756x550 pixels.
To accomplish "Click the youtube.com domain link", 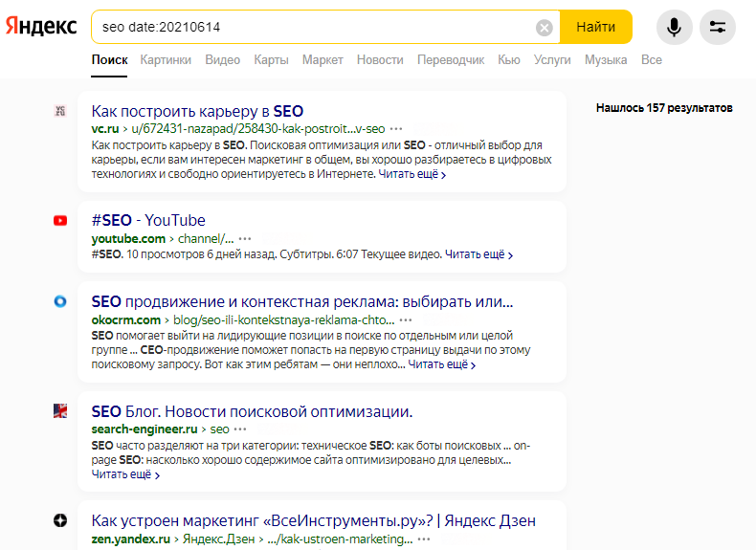I will click(x=128, y=238).
